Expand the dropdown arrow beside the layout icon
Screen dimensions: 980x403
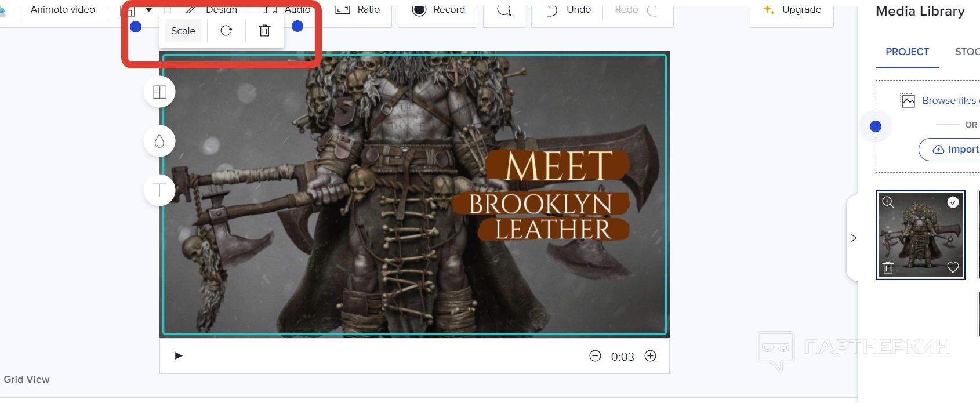[149, 9]
